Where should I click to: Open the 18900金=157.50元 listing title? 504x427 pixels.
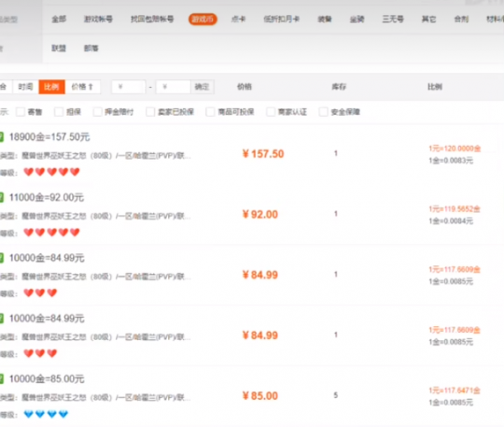49,137
